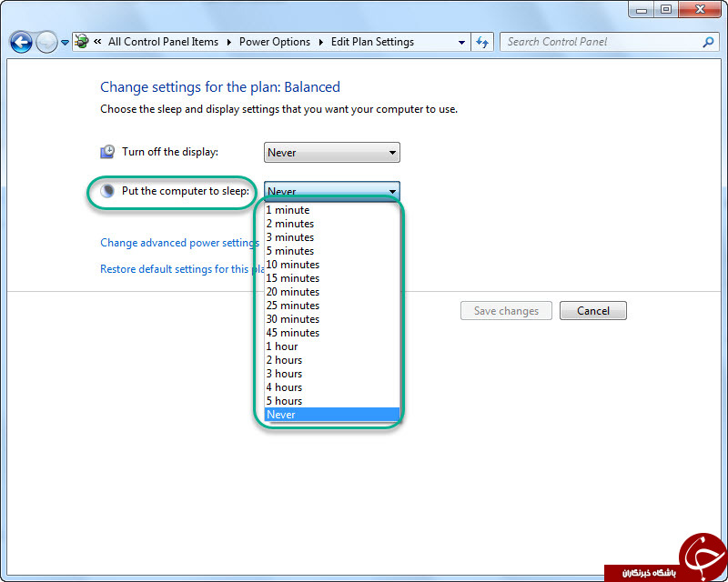The image size is (728, 582).
Task: Open the address bar history dropdown
Action: (x=461, y=42)
